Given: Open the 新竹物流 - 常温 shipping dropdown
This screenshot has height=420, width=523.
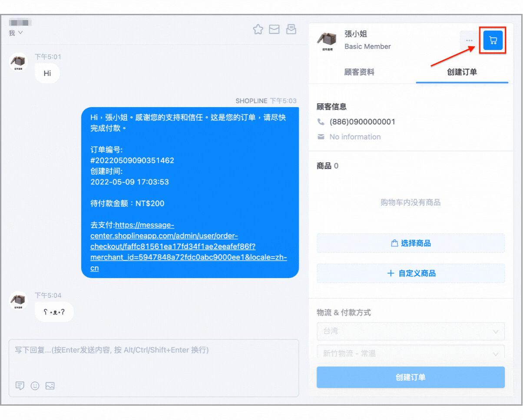Looking at the screenshot, I should [410, 352].
